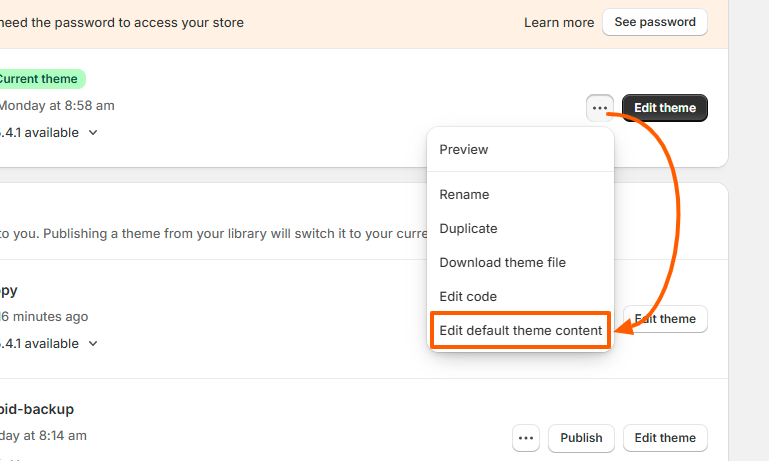This screenshot has width=769, height=461.
Task: Pick Duplicate from the dropdown menu
Action: [x=520, y=229]
